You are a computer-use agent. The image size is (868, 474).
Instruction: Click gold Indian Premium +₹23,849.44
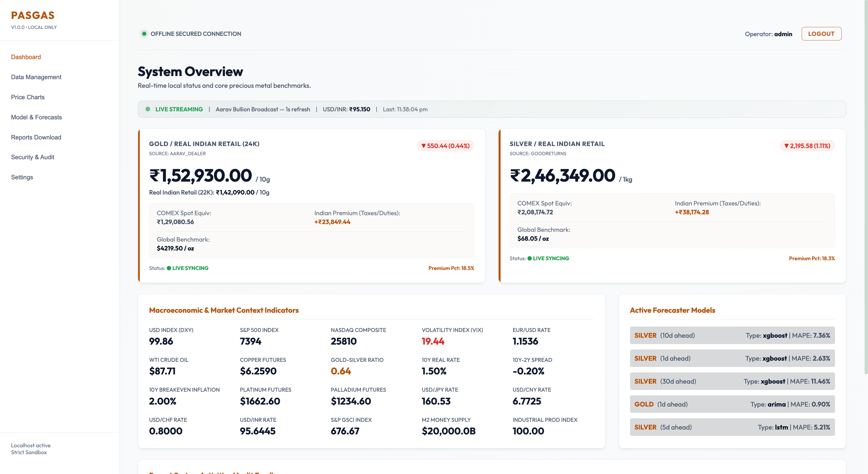click(x=332, y=222)
